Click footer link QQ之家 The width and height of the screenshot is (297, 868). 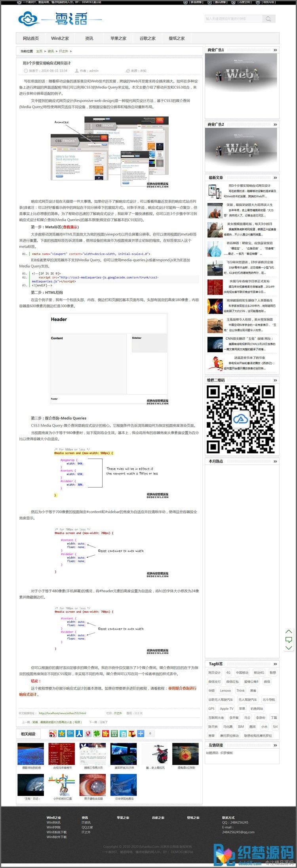pos(87,827)
